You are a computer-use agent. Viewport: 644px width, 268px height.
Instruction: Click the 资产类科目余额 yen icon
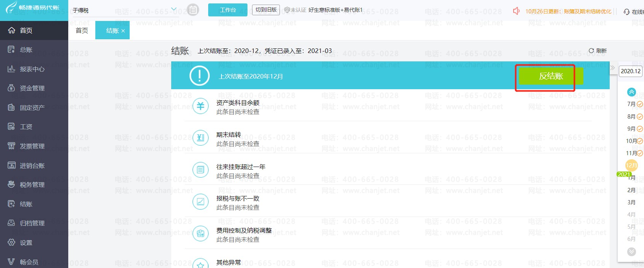(x=201, y=106)
